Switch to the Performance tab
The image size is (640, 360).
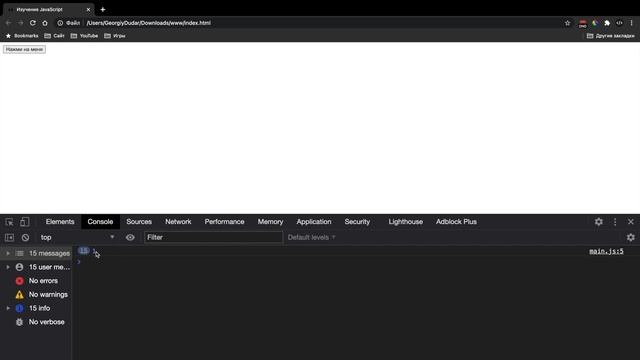[x=224, y=222]
